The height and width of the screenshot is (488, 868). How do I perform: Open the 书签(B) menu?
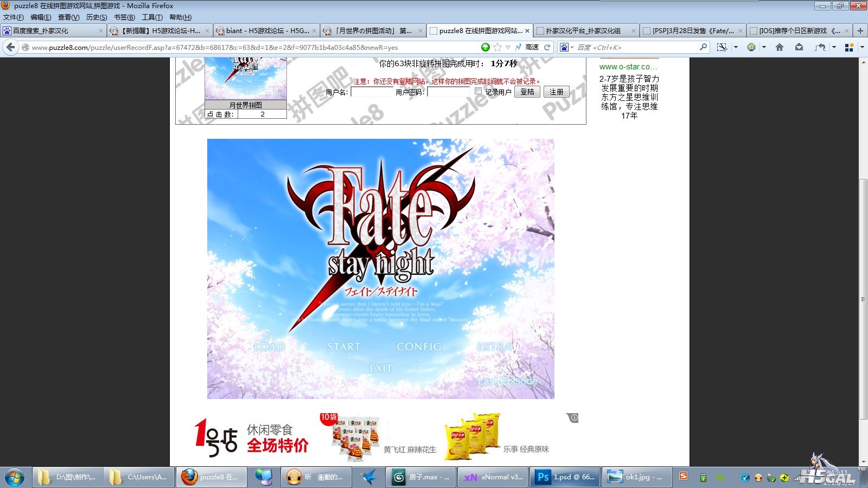[x=124, y=17]
